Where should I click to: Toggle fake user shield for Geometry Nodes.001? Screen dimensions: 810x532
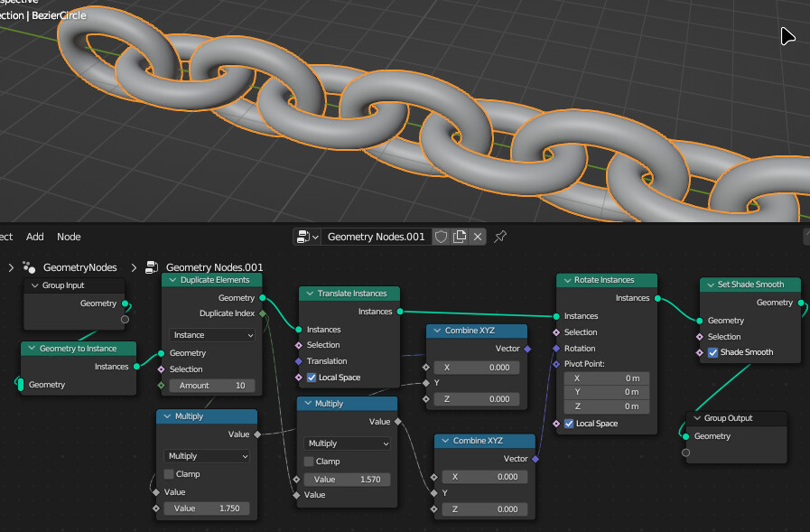(x=441, y=237)
